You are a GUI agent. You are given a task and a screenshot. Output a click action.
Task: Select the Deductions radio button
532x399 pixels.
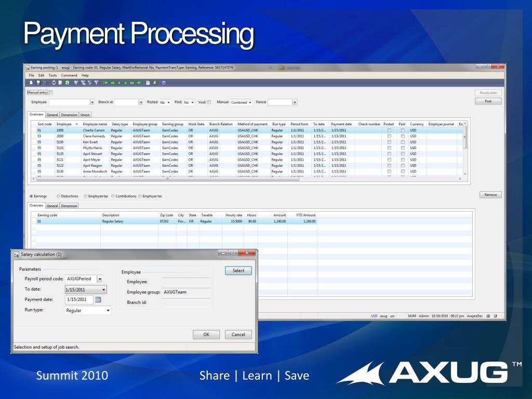pyautogui.click(x=58, y=196)
